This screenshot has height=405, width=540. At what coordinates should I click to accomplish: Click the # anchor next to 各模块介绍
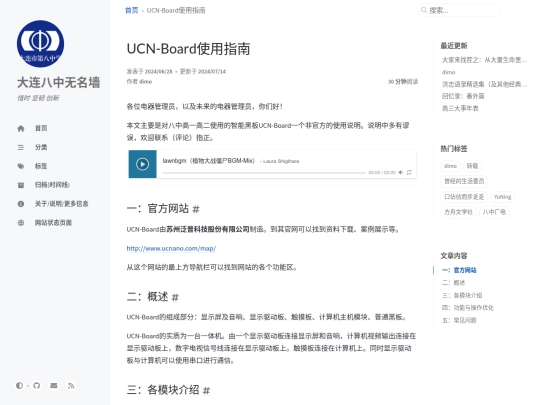206,391
